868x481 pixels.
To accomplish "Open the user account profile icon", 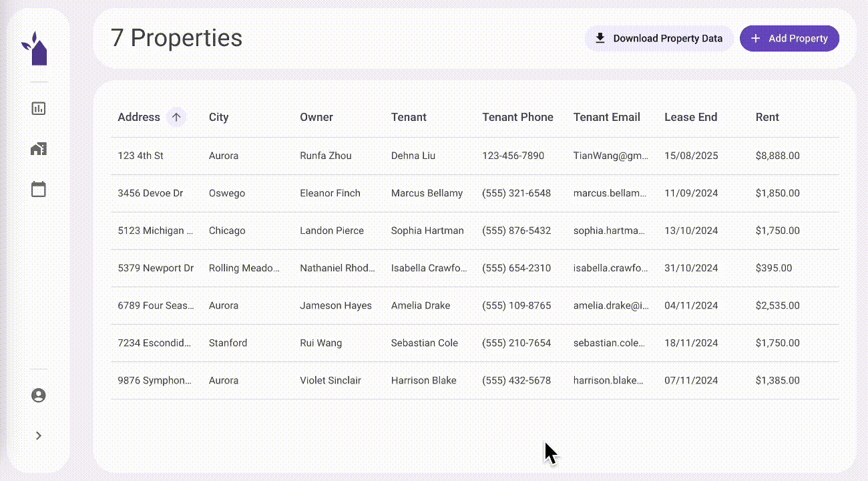I will tap(39, 395).
